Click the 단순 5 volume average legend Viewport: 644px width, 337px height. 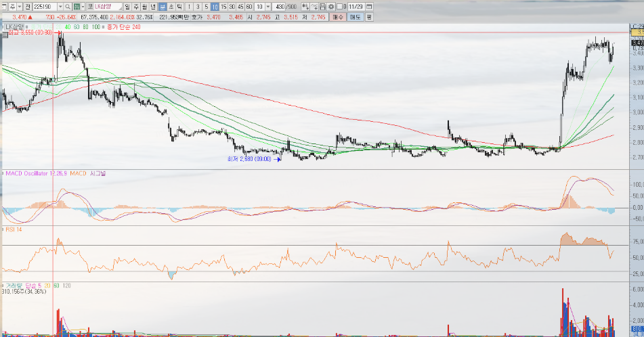point(33,286)
